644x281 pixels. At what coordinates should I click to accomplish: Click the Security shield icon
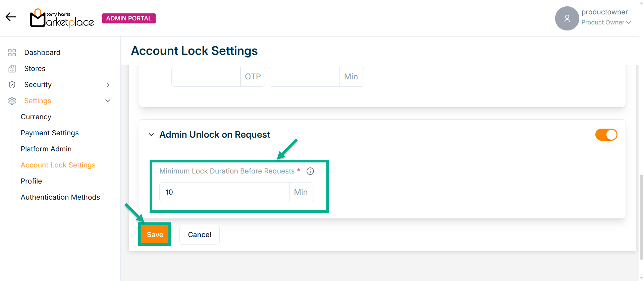[x=12, y=85]
